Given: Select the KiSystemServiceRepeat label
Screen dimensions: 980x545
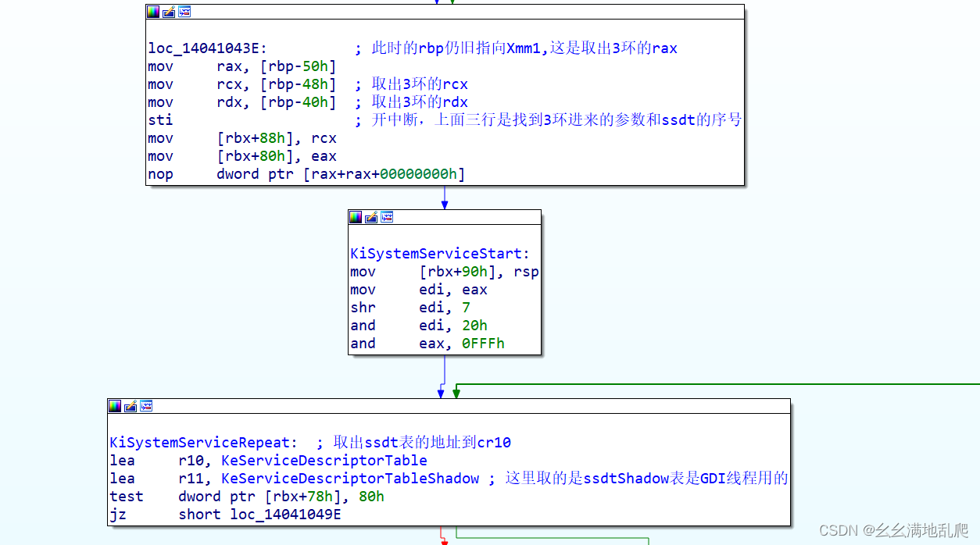Looking at the screenshot, I should click(204, 443).
